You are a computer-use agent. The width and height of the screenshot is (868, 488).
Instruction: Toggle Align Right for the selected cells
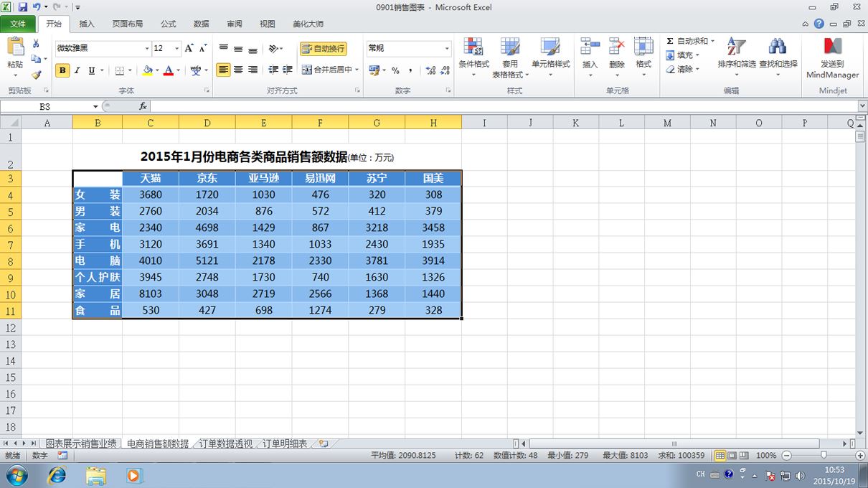(x=253, y=70)
